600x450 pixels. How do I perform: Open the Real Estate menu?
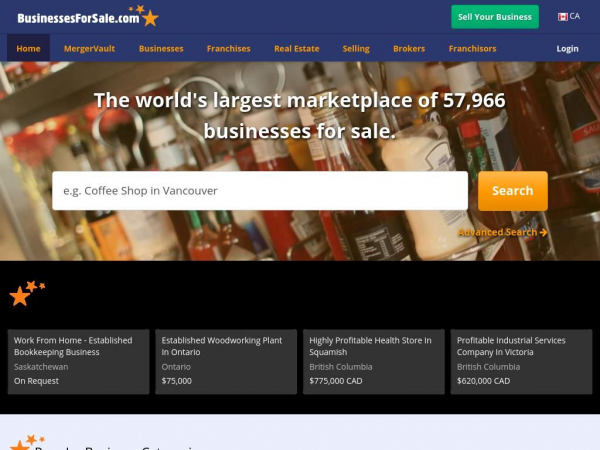(x=297, y=49)
